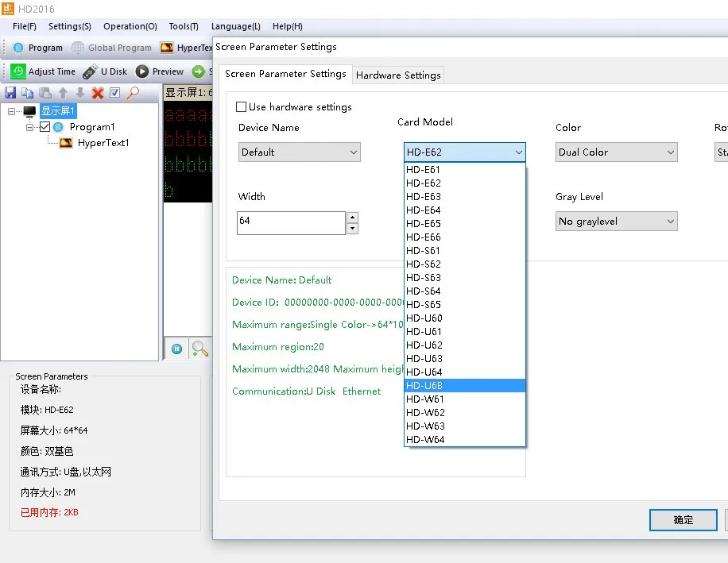Open the Operation menu
The height and width of the screenshot is (563, 728).
click(x=130, y=26)
